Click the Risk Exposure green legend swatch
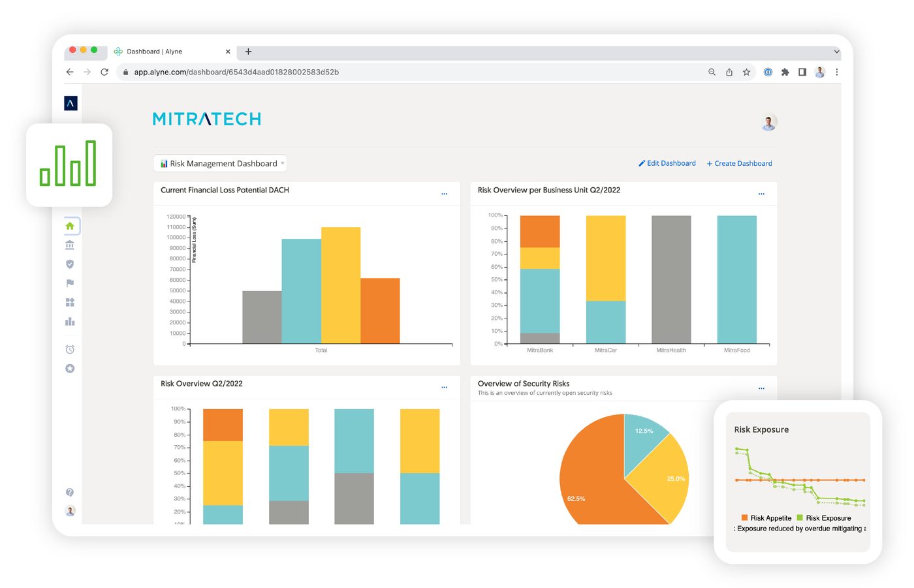914x588 pixels. tap(800, 518)
